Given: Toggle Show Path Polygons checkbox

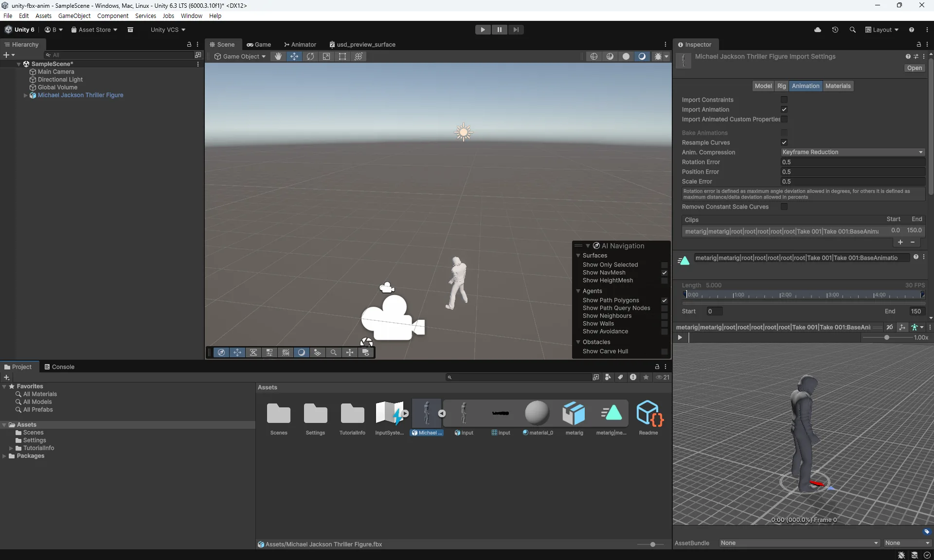Looking at the screenshot, I should click(x=665, y=300).
